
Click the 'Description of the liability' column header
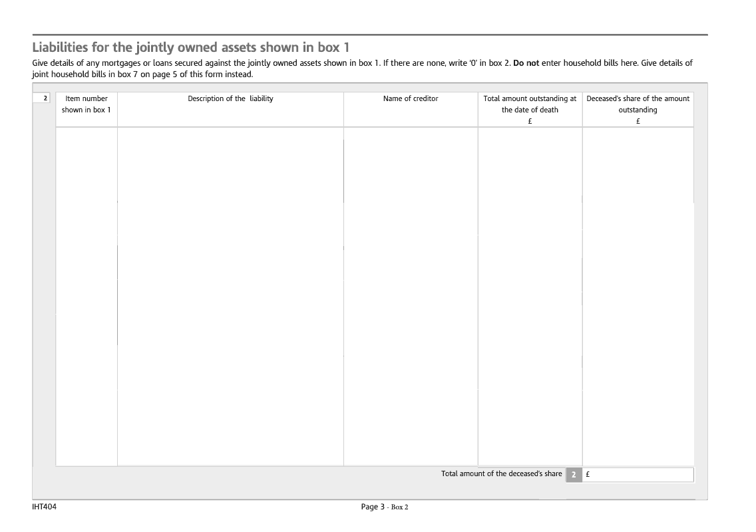pos(230,98)
